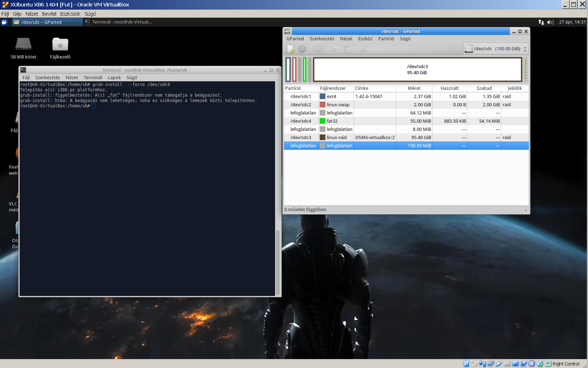This screenshot has width=588, height=368.
Task: Click the VirtualBox network adapters status icon
Action: pos(491,364)
